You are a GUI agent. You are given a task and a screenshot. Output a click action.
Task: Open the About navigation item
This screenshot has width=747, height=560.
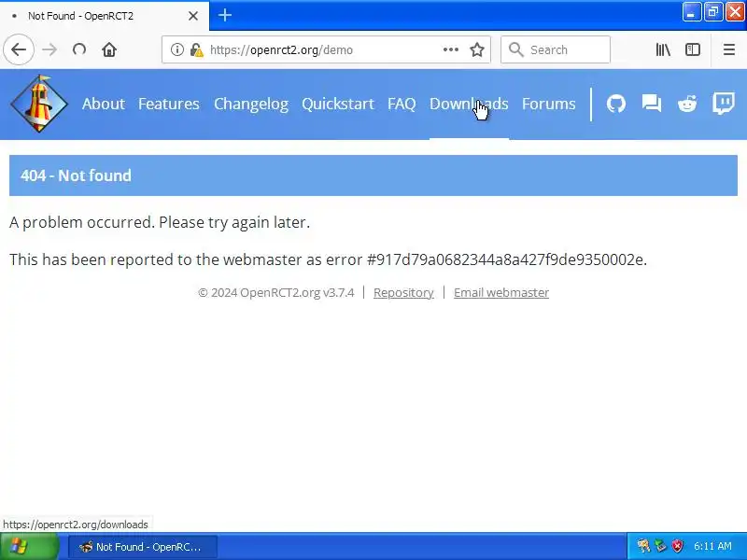click(104, 104)
